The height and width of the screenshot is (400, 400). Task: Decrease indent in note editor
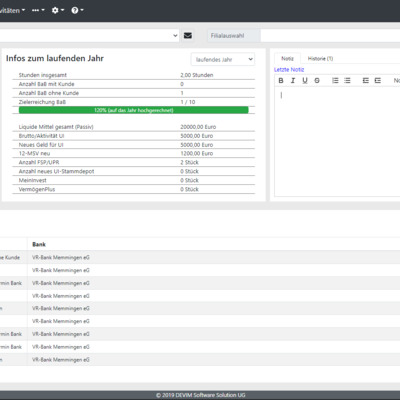click(366, 80)
